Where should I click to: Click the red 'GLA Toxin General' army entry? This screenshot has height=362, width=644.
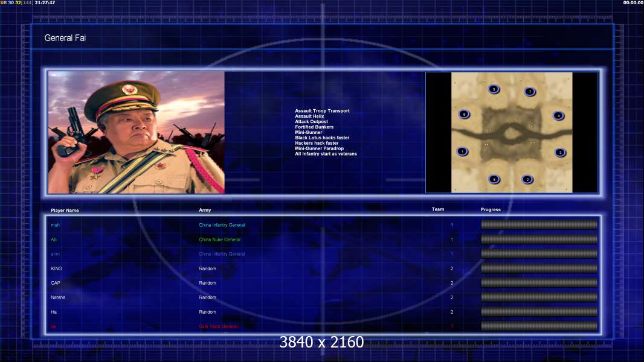[x=218, y=327]
